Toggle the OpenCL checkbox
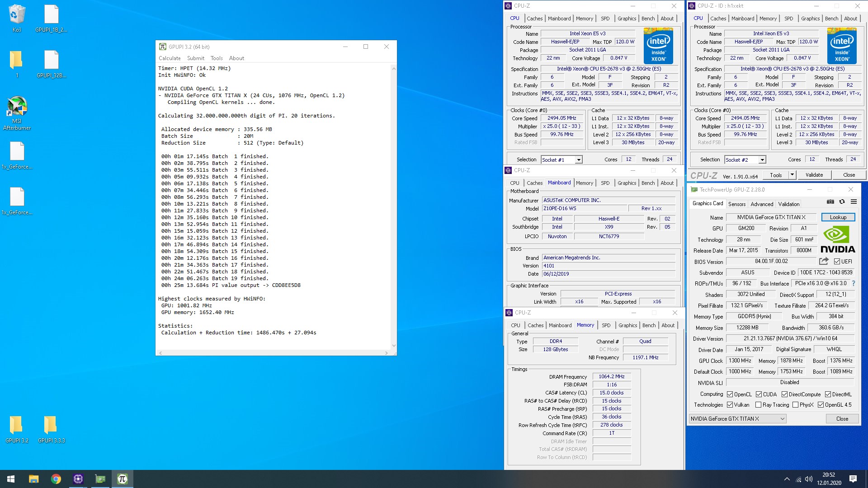 coord(730,394)
